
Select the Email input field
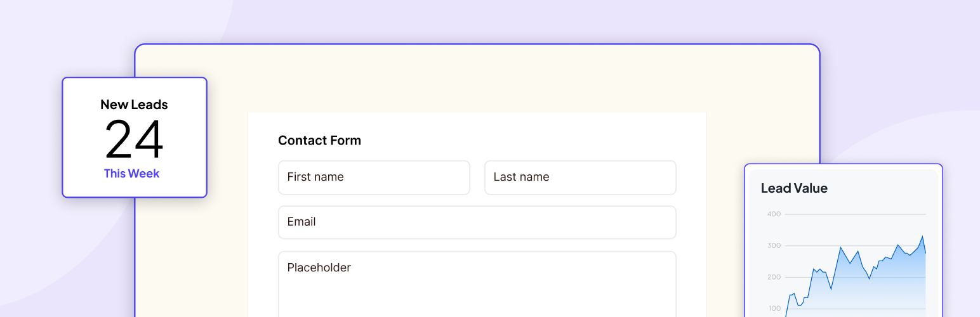pos(477,223)
